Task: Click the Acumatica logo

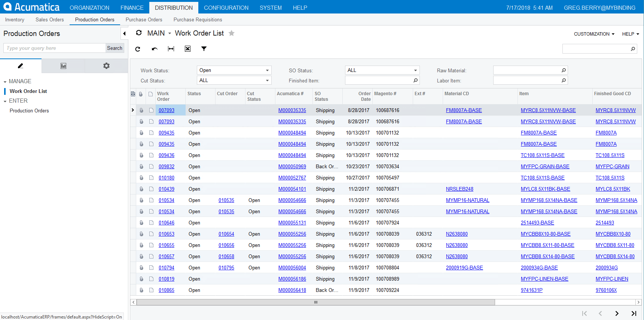Action: (31, 7)
